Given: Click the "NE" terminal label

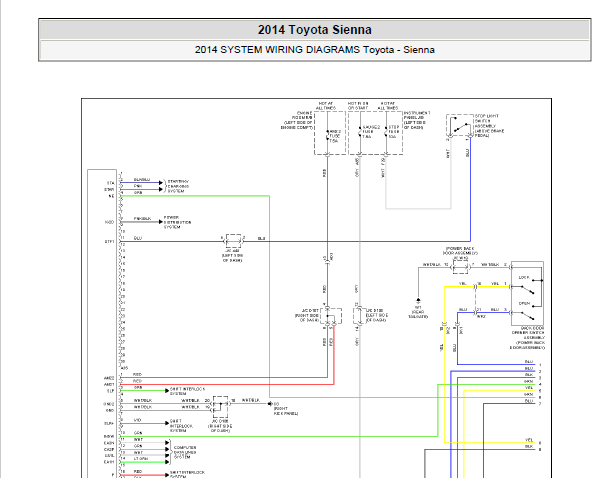Looking at the screenshot, I should point(111,196).
